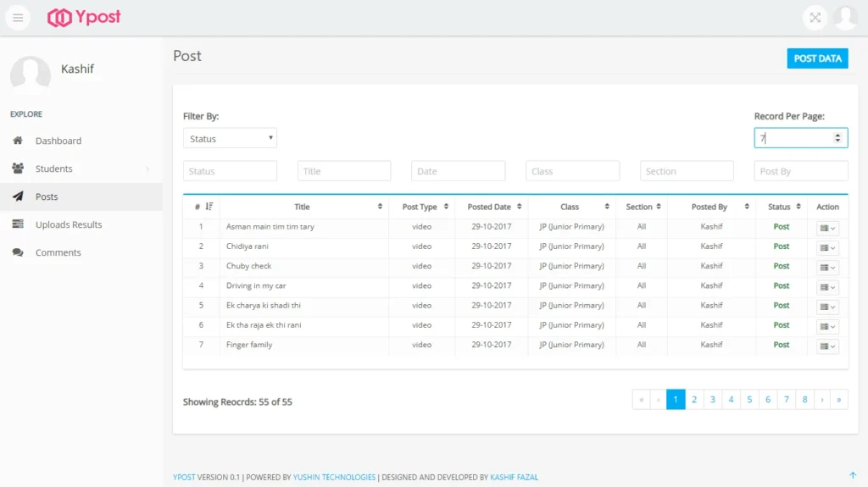Screen dimensions: 868x487
Task: Click the scroll-to-top arrow in footer
Action: click(852, 475)
